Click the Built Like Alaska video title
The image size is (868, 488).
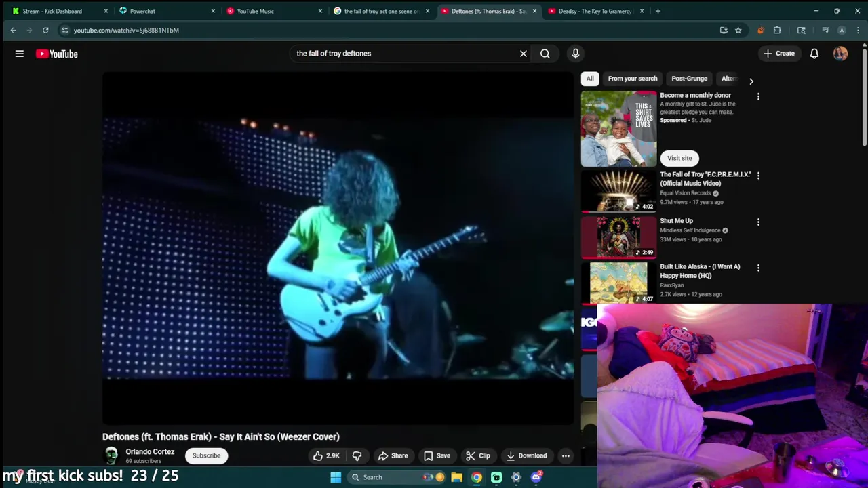click(x=700, y=271)
